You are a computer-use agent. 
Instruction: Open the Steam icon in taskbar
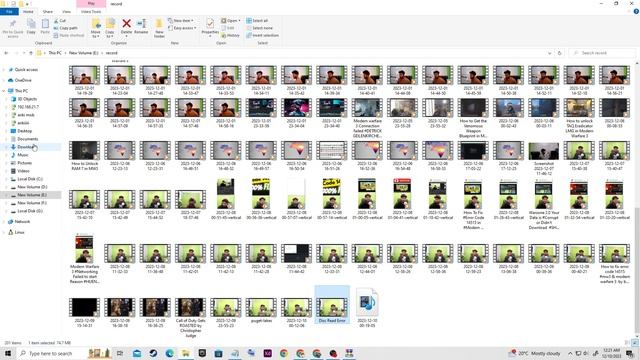click(x=153, y=353)
